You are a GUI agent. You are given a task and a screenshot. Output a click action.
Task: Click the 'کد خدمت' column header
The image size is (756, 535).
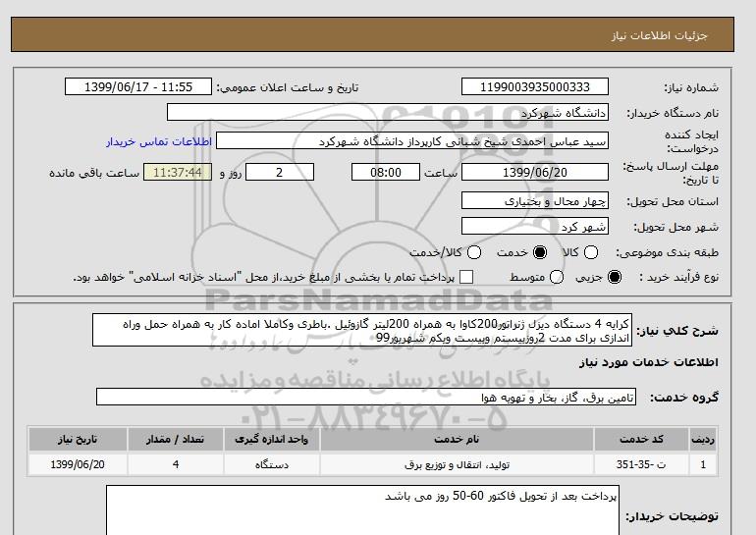[641, 440]
